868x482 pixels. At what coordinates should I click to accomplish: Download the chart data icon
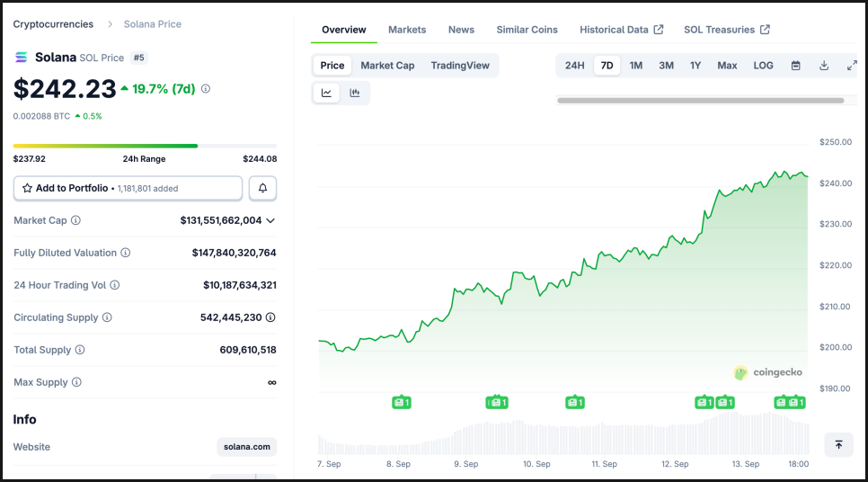pos(824,66)
